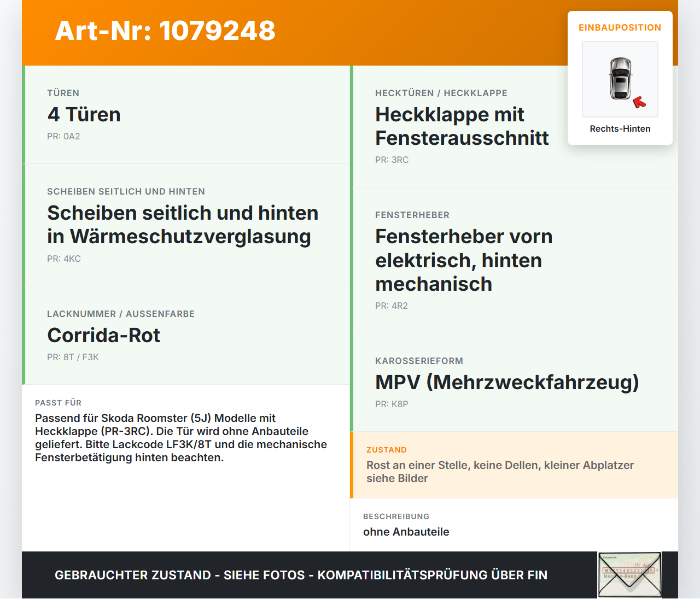The width and height of the screenshot is (700, 599).
Task: Click 'PR: 3RC' code text
Action: click(x=392, y=160)
